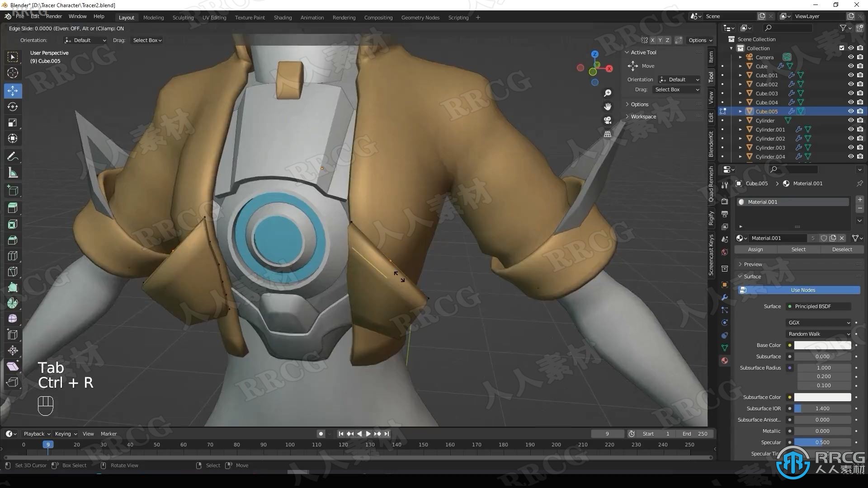The image size is (868, 488).
Task: Activate the Scale tool
Action: 13,122
